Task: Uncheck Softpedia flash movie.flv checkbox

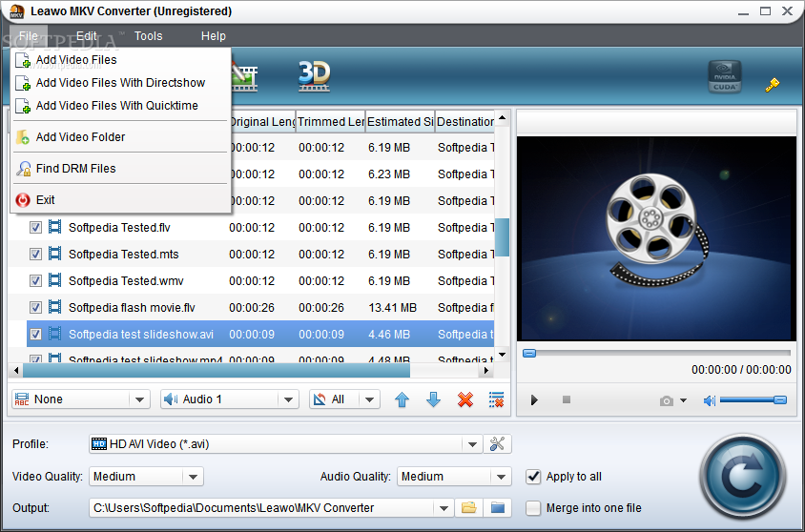Action: pos(35,307)
